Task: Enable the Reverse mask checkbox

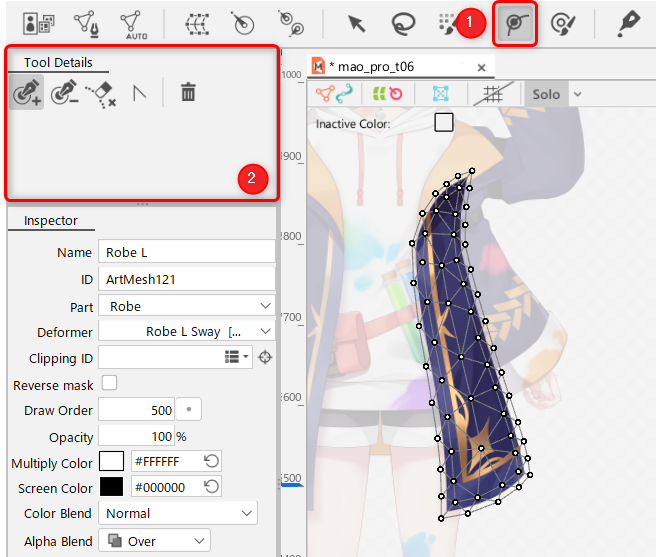Action: [x=109, y=383]
